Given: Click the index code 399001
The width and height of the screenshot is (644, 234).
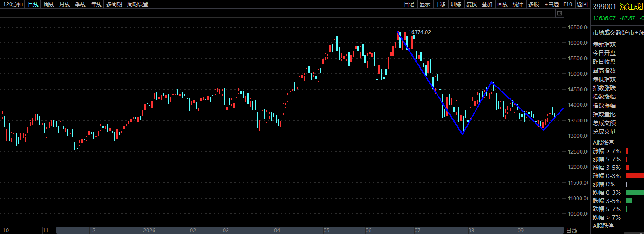Looking at the screenshot, I should 604,7.
